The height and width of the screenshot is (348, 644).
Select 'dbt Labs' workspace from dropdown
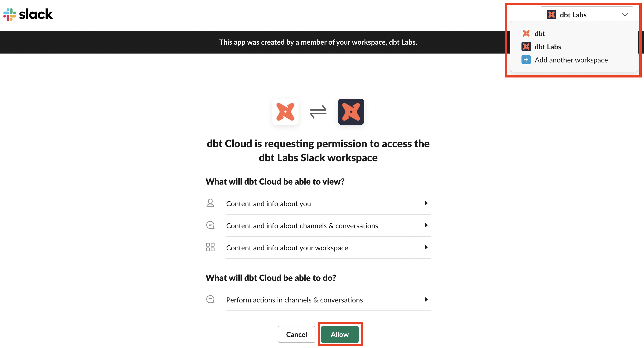(548, 46)
